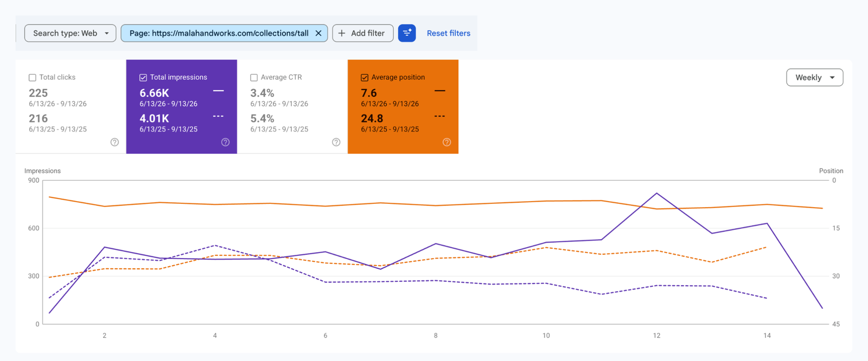Click the 216 previous clicks value

coord(39,118)
